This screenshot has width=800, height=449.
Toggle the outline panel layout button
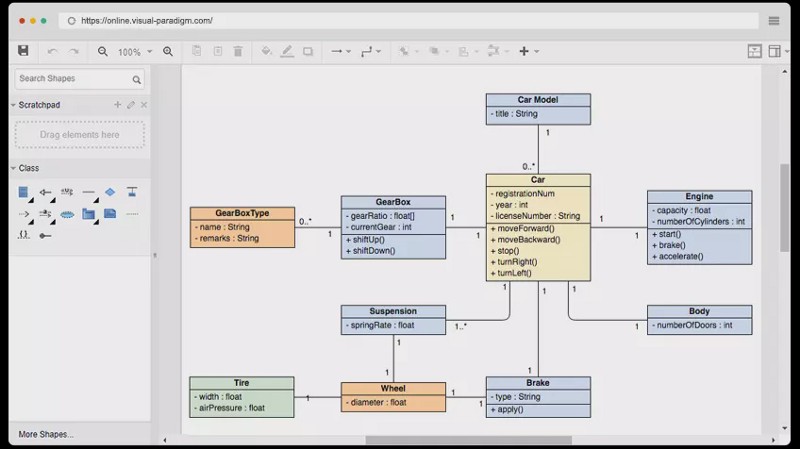pyautogui.click(x=774, y=51)
